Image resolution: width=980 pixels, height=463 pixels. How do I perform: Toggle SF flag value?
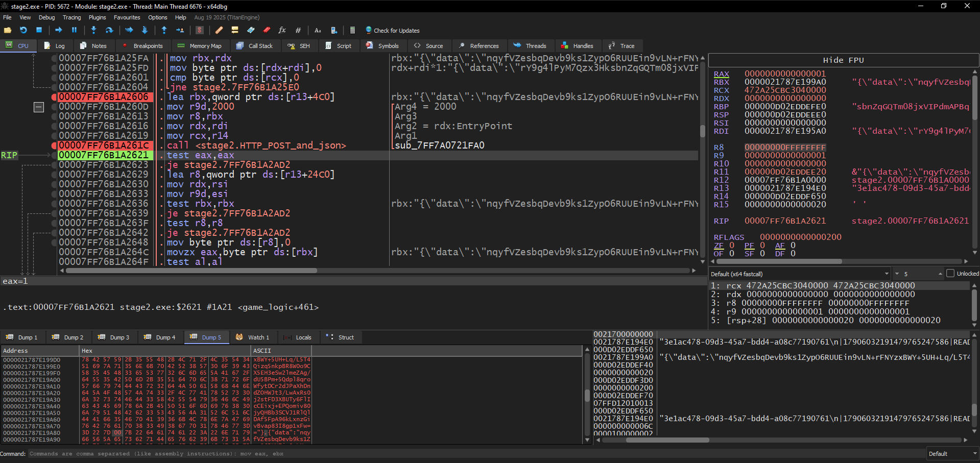coord(762,254)
